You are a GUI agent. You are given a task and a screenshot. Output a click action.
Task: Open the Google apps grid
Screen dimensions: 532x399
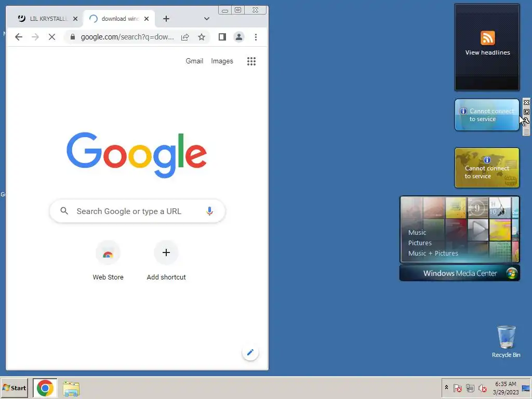251,61
